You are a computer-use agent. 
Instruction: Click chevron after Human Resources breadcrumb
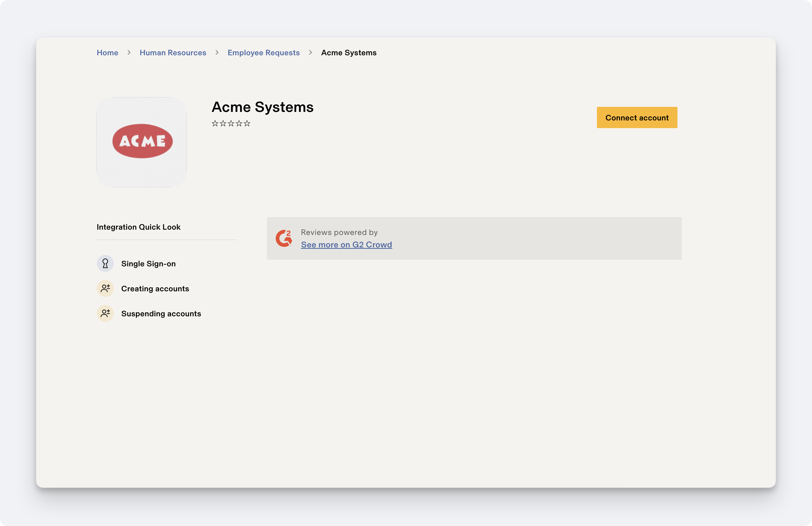pyautogui.click(x=217, y=53)
